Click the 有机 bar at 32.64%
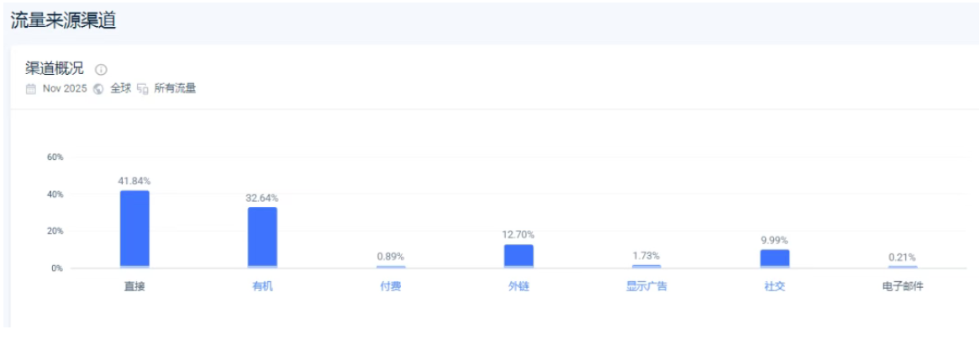 pyautogui.click(x=262, y=237)
